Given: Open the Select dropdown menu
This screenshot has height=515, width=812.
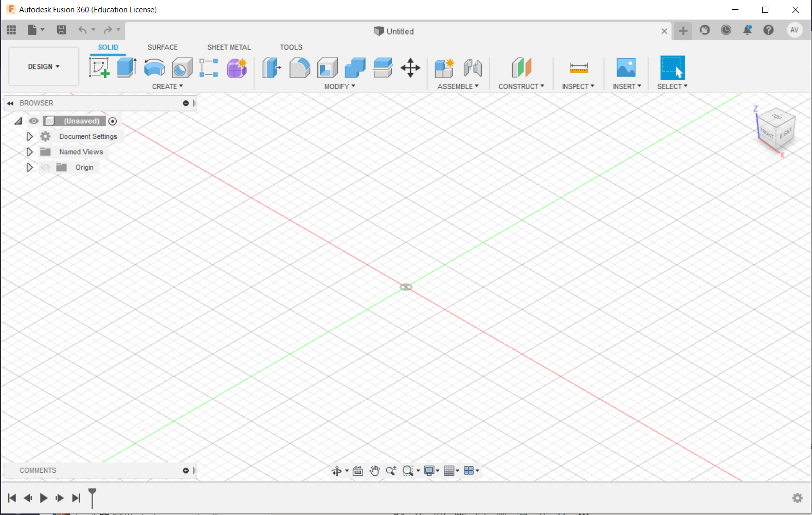Looking at the screenshot, I should (672, 86).
